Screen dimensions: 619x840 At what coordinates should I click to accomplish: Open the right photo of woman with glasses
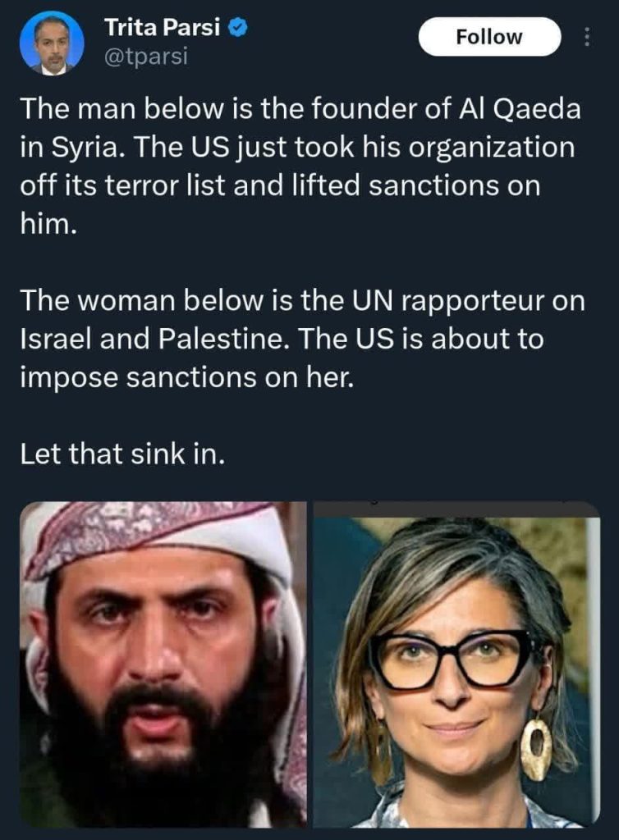pyautogui.click(x=456, y=664)
